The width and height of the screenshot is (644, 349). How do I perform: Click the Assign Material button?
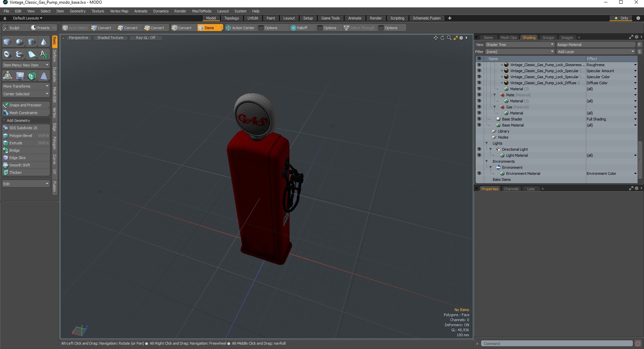click(596, 45)
